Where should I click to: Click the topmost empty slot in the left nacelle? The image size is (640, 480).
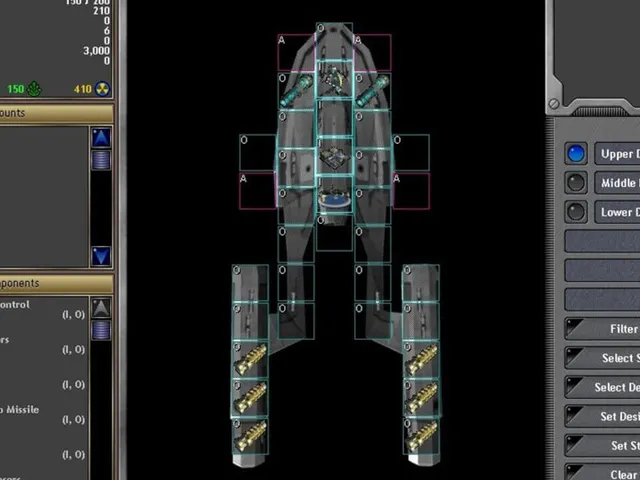tap(250, 283)
